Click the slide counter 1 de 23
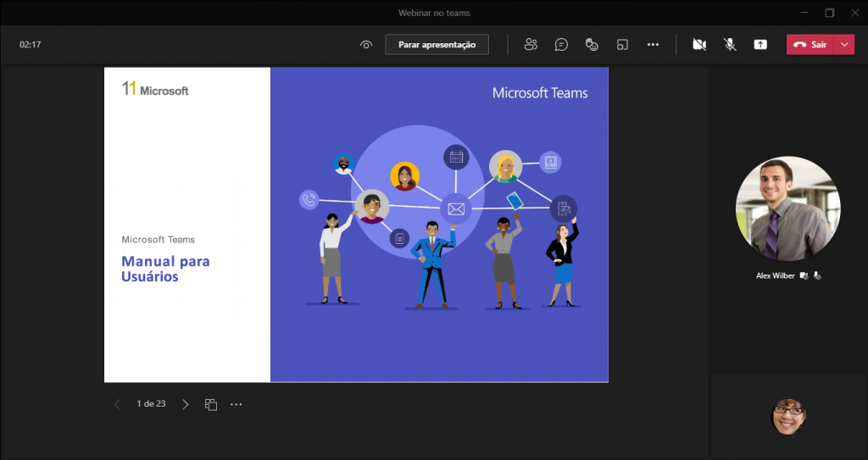This screenshot has width=868, height=460. [x=151, y=404]
